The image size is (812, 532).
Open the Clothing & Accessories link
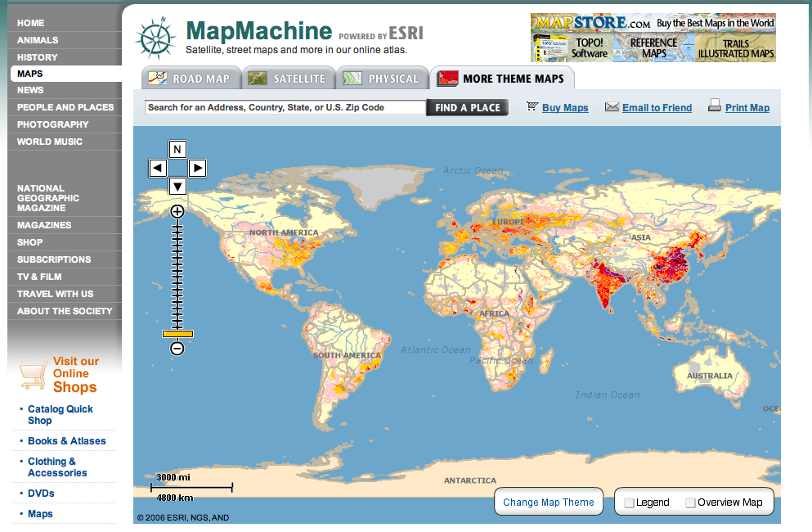coord(57,467)
